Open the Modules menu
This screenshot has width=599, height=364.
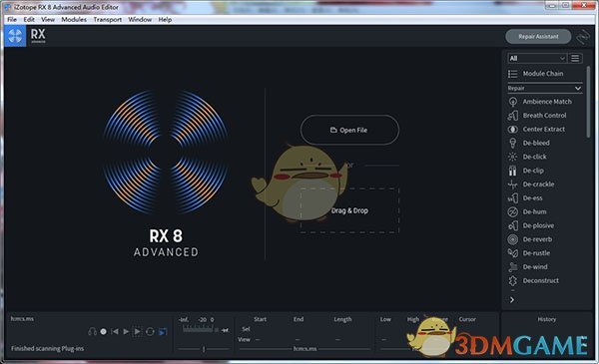point(74,20)
